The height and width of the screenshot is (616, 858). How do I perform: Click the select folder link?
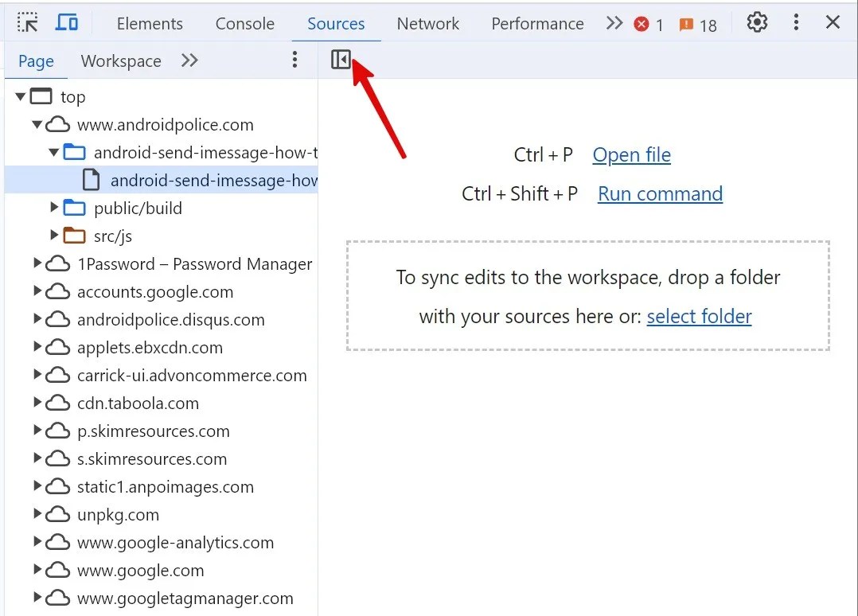point(699,316)
